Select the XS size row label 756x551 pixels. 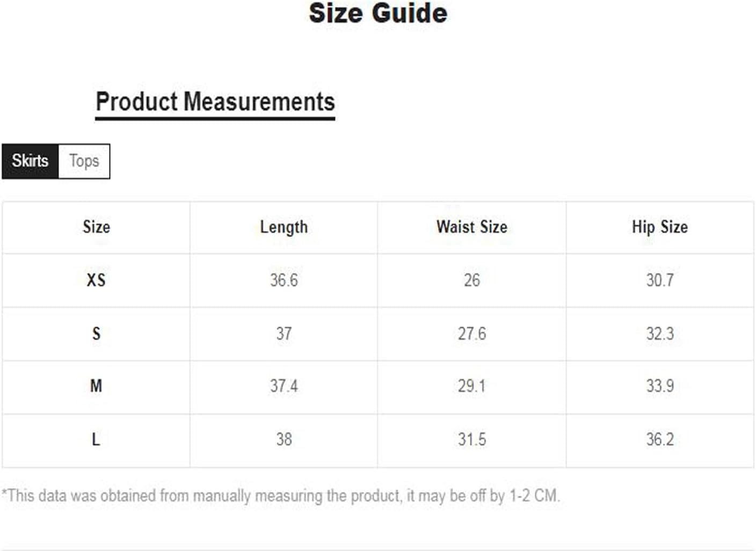click(96, 280)
